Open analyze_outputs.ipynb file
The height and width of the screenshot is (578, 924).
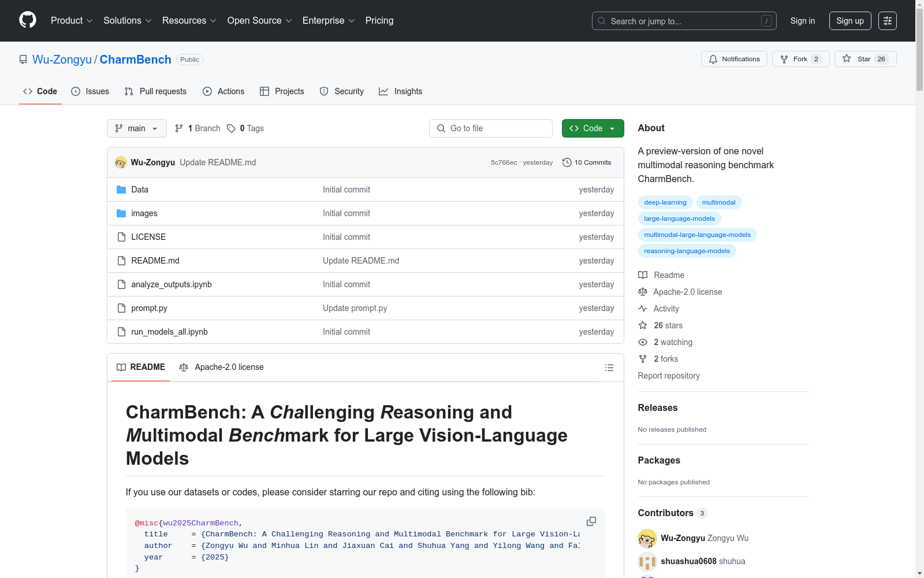pos(172,284)
